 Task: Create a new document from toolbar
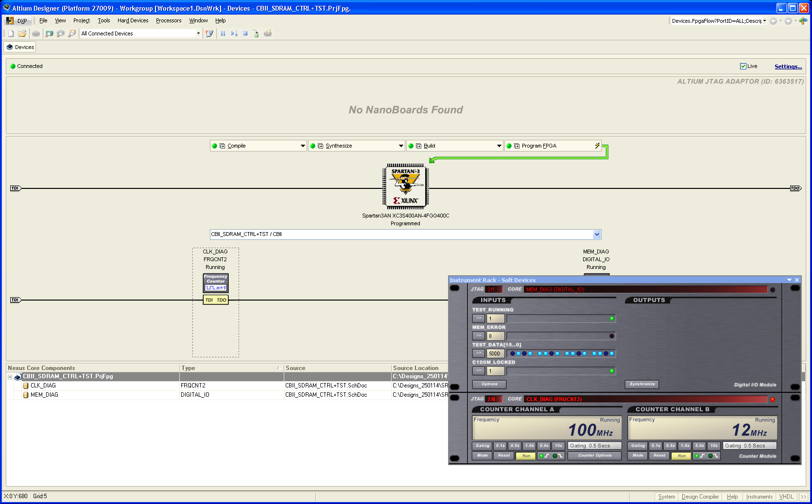click(11, 34)
